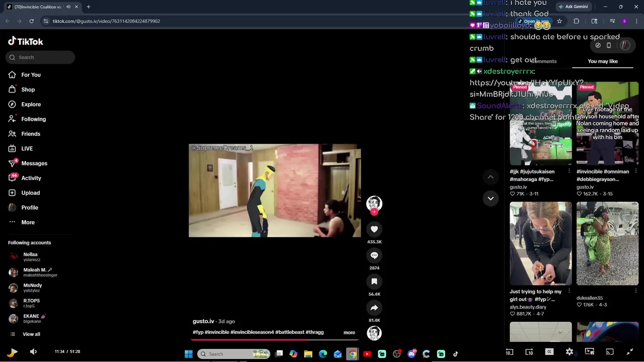Open your Profile page

[x=23, y=208]
